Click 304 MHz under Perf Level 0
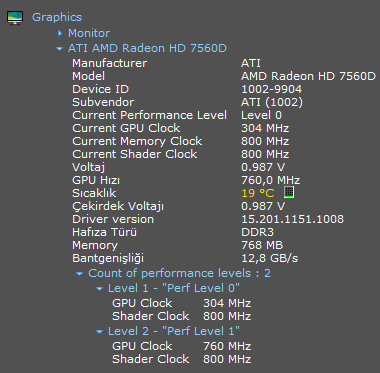380x373 pixels. pyautogui.click(x=227, y=303)
